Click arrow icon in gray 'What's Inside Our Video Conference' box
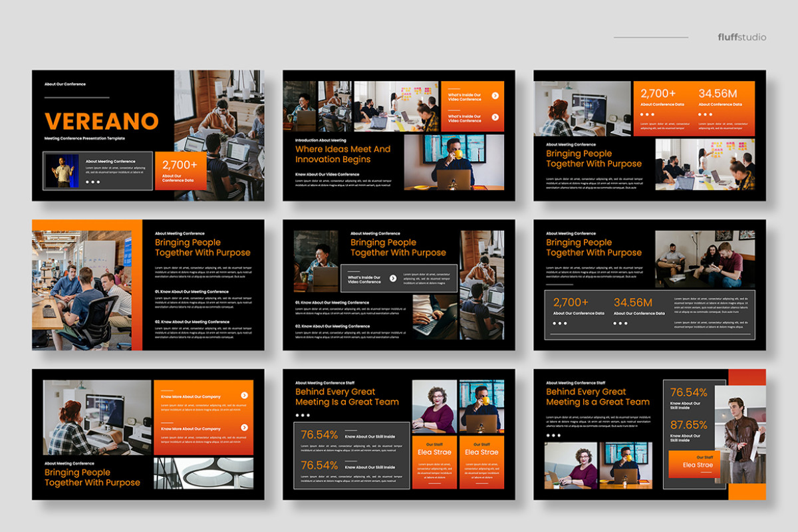798x532 pixels. click(393, 279)
